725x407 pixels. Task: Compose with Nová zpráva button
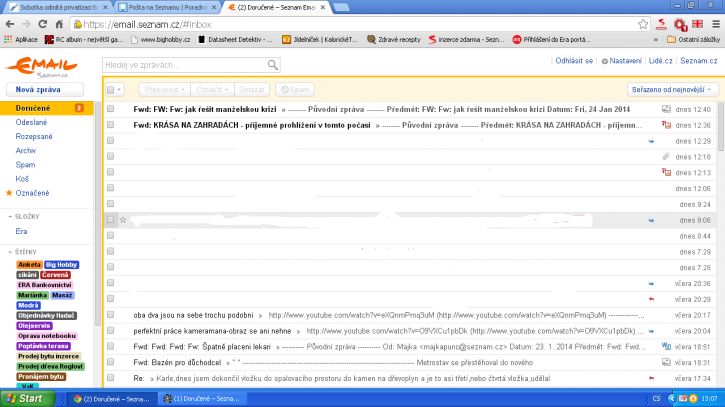point(45,89)
